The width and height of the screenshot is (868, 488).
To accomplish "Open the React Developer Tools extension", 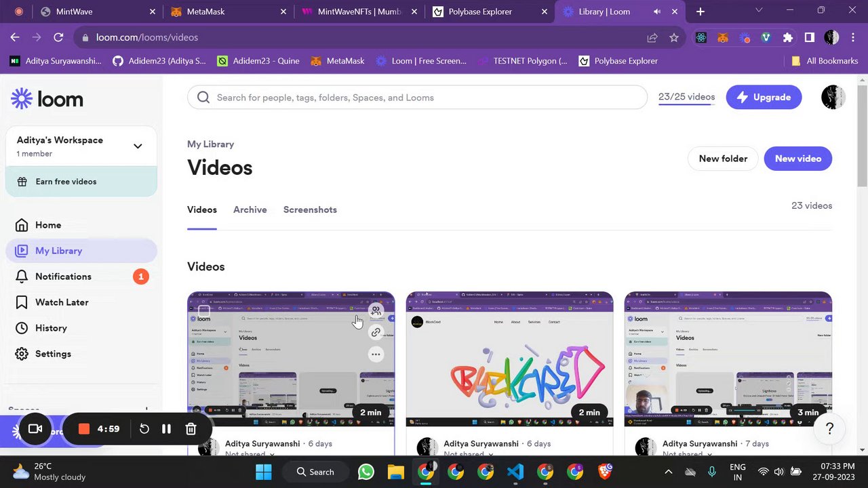I will click(x=701, y=38).
